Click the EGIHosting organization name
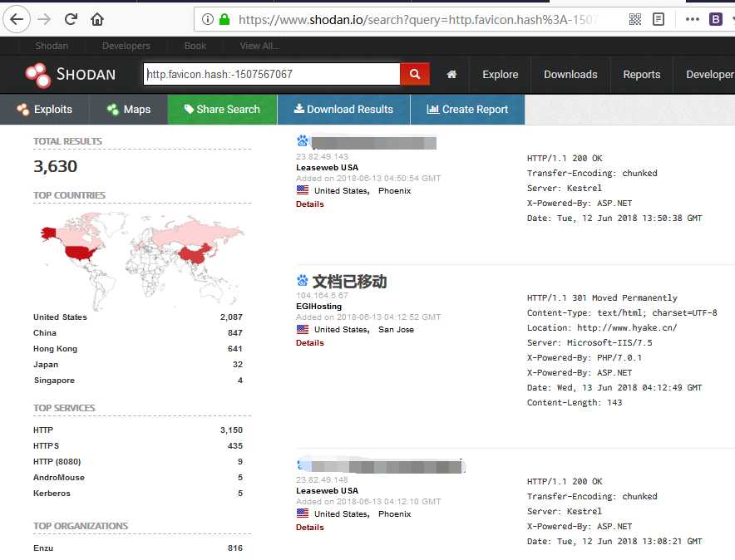Viewport: 735px width, 560px height. [x=318, y=307]
